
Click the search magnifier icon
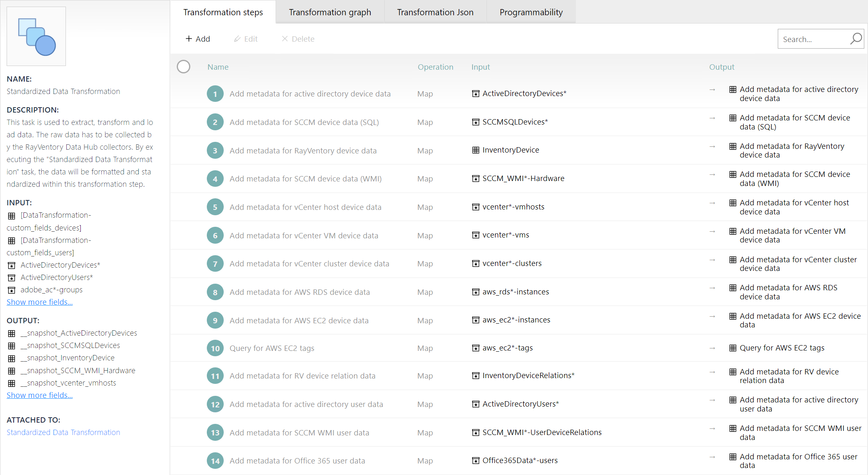[x=856, y=39]
